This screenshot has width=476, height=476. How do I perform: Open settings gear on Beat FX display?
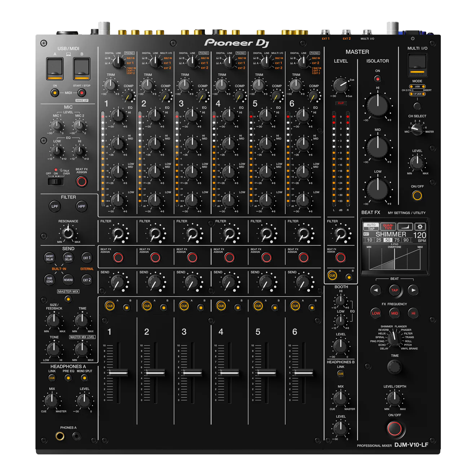[420, 226]
